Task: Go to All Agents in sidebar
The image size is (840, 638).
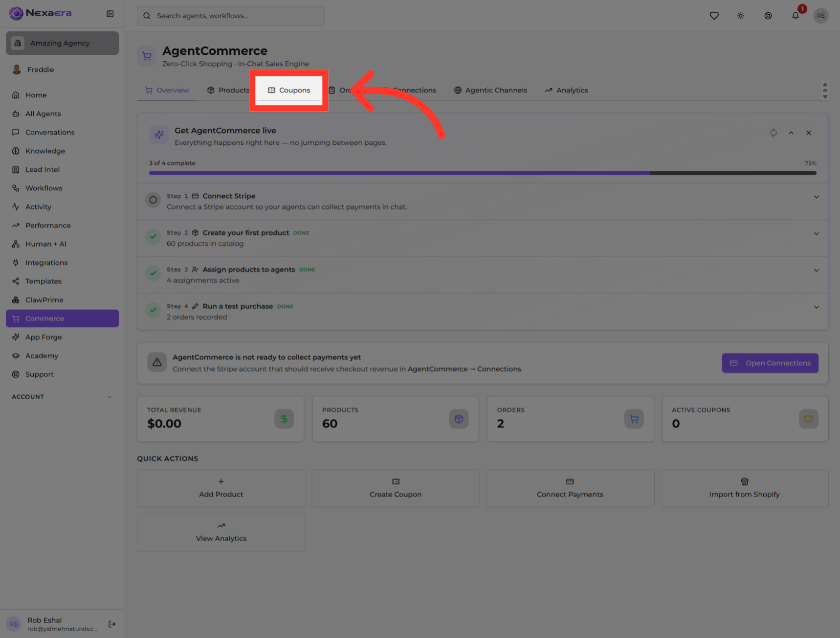Action: pos(62,114)
